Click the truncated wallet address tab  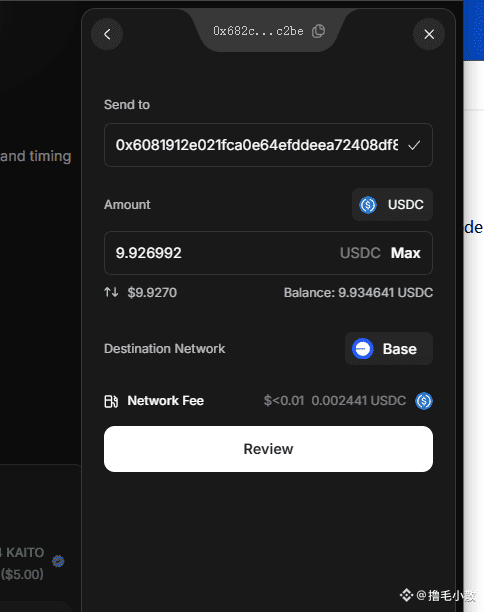[269, 31]
